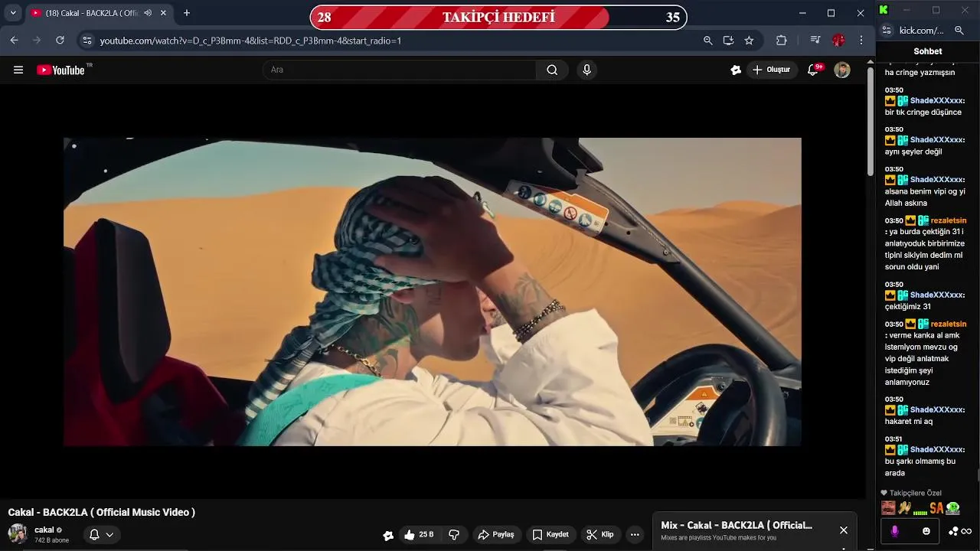Mute tab via speaker icon on Cakal tab

147,13
